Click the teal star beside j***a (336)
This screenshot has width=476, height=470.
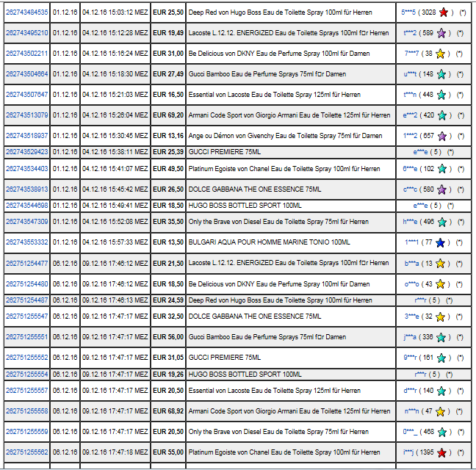pos(441,337)
